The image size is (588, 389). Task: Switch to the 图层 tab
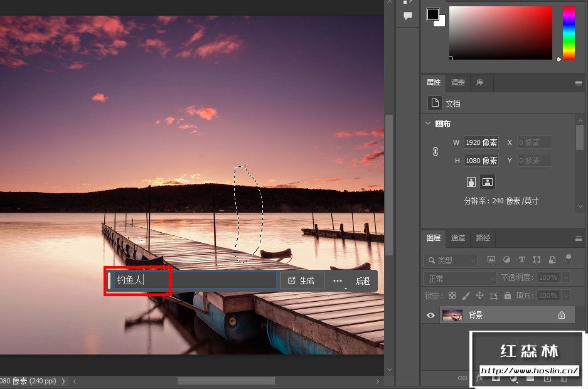tap(434, 238)
